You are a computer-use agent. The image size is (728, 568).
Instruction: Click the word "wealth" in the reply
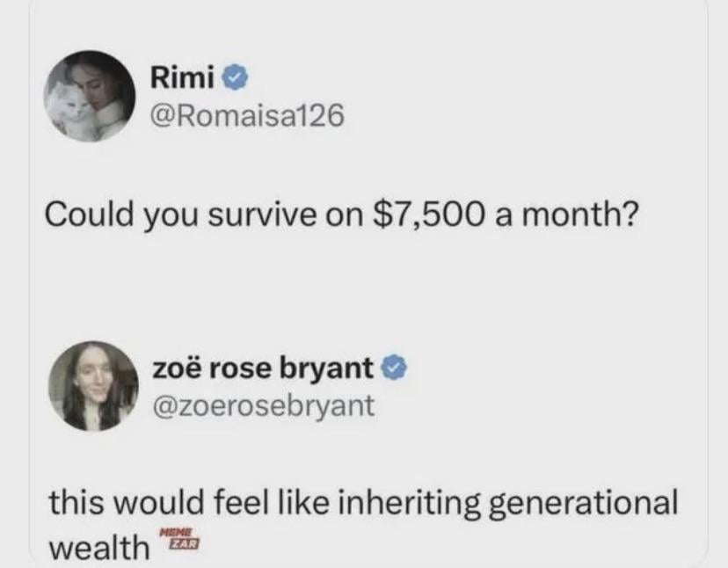point(98,546)
